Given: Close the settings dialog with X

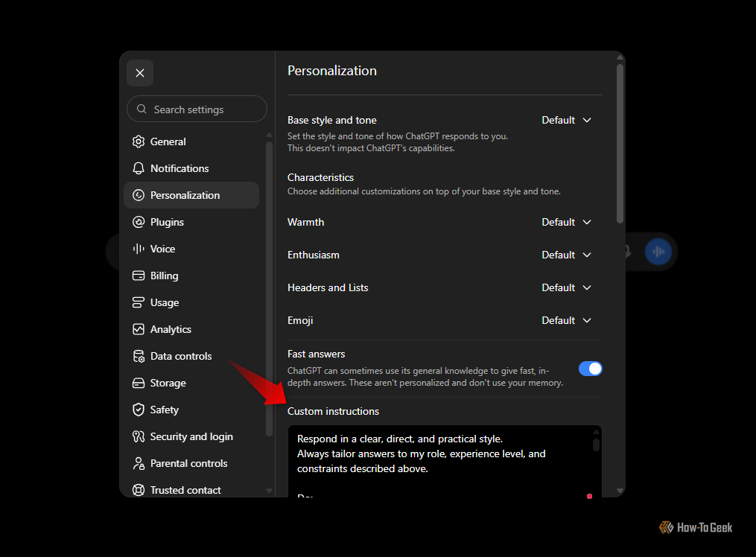Looking at the screenshot, I should 140,73.
